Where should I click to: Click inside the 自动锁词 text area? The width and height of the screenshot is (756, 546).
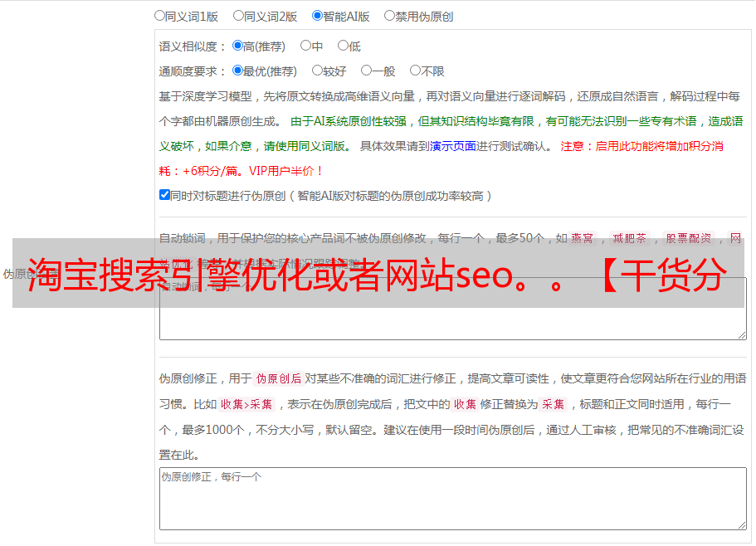click(453, 309)
